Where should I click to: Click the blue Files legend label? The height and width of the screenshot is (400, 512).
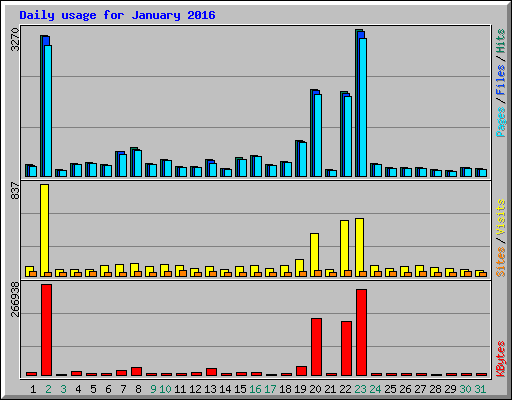pyautogui.click(x=501, y=80)
